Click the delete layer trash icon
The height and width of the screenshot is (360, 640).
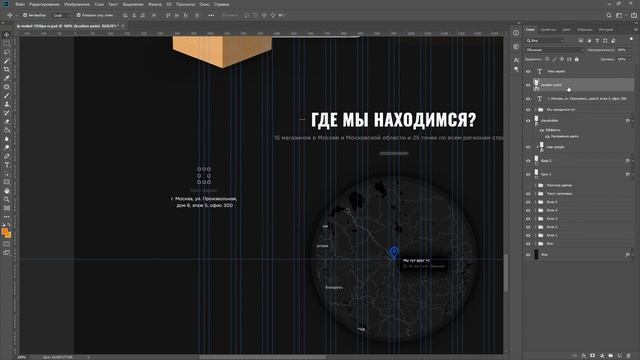pyautogui.click(x=629, y=356)
